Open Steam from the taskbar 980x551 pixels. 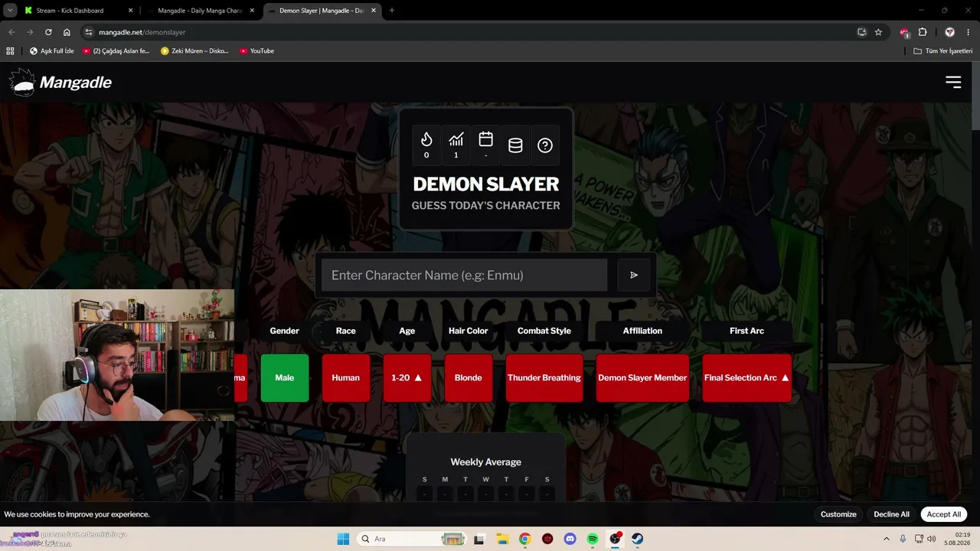coord(638,539)
